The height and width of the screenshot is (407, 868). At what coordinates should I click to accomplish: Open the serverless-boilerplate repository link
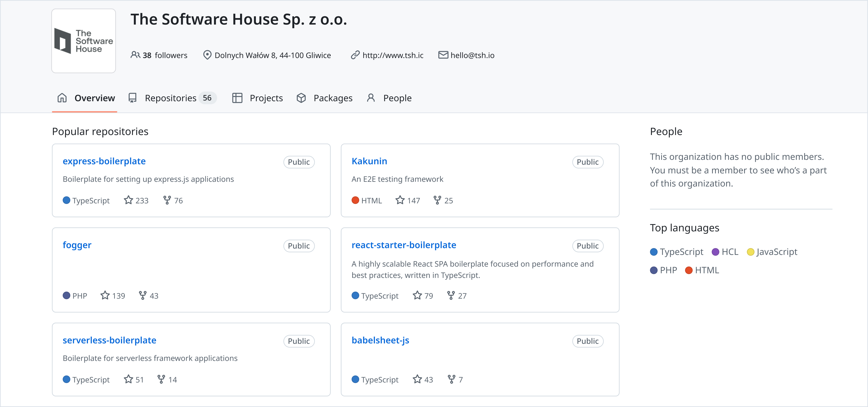click(x=109, y=340)
